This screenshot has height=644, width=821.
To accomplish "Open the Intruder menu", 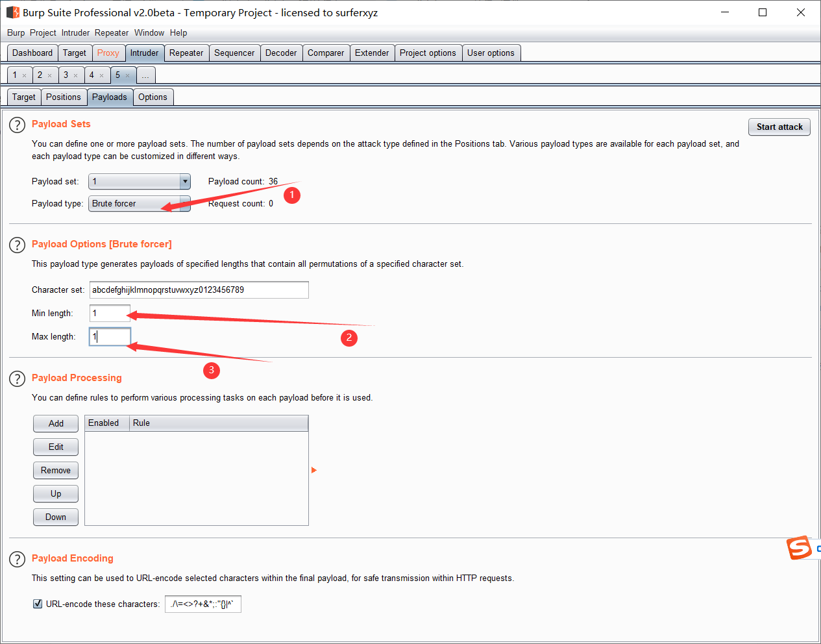I will [x=75, y=32].
